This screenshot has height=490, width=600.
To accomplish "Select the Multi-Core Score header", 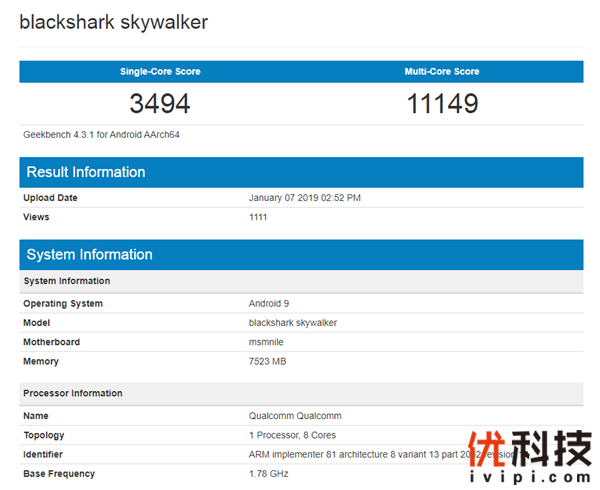I will 442,72.
